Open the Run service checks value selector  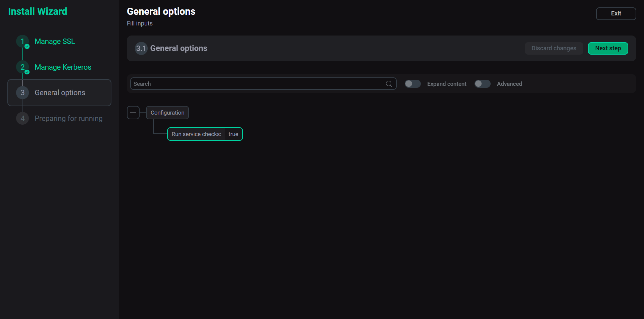pyautogui.click(x=233, y=134)
